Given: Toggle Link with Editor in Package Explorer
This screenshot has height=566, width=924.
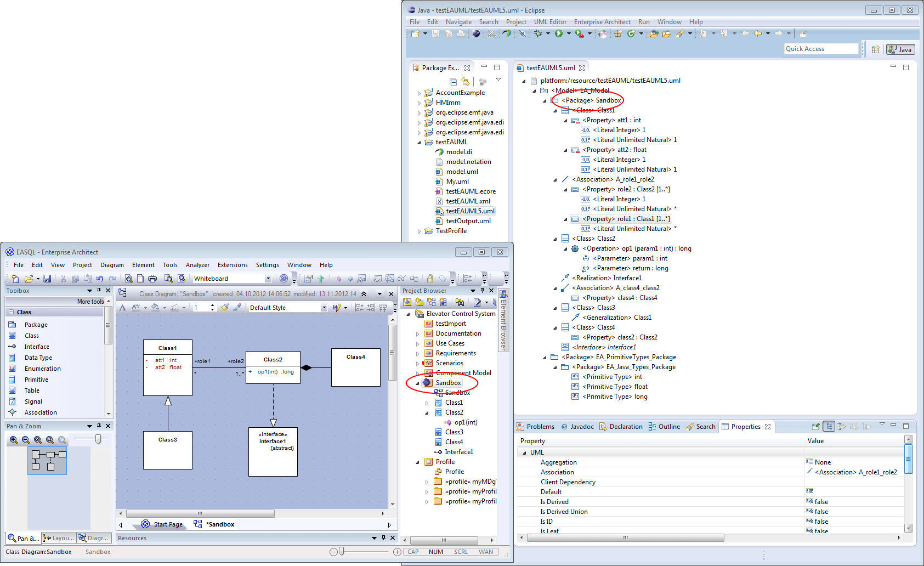Looking at the screenshot, I should point(466,82).
